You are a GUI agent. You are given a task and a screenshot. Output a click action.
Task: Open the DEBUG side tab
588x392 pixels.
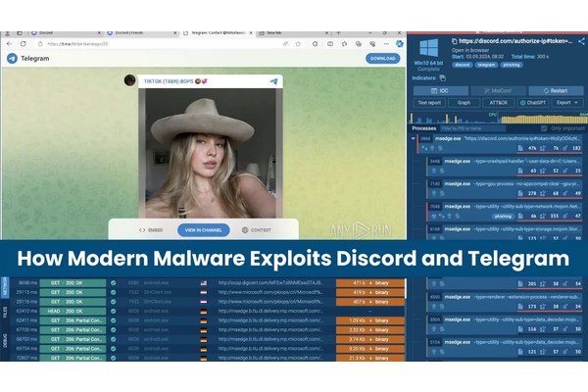click(x=5, y=340)
